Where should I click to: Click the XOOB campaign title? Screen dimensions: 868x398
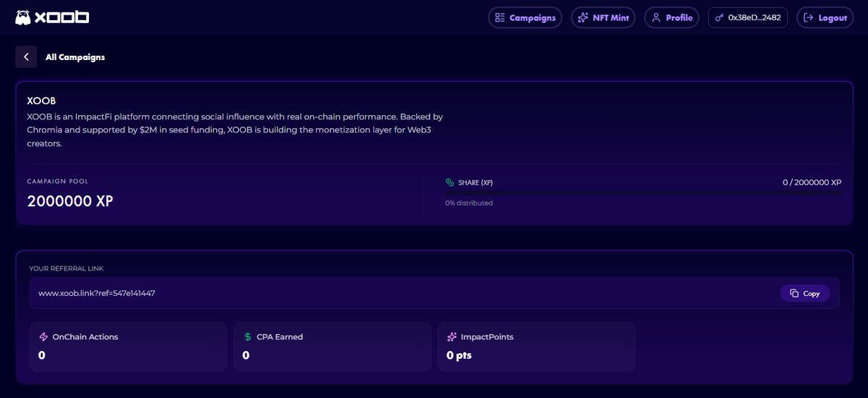point(41,101)
